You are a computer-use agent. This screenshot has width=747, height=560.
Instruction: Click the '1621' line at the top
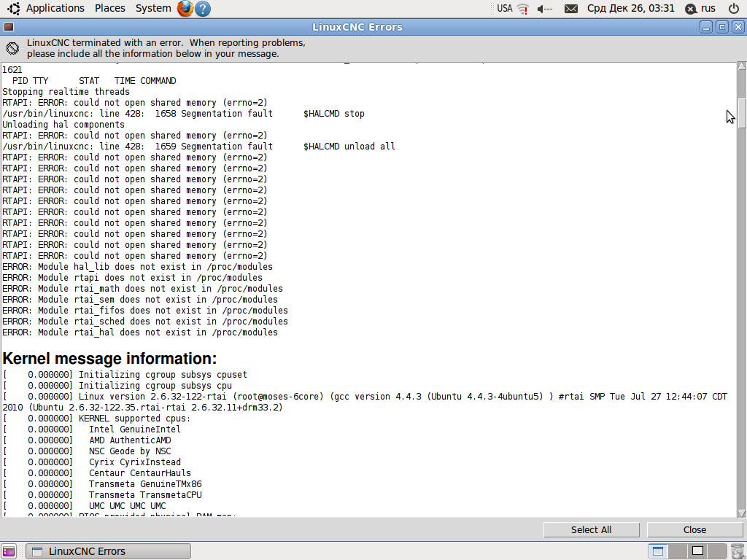tap(12, 69)
